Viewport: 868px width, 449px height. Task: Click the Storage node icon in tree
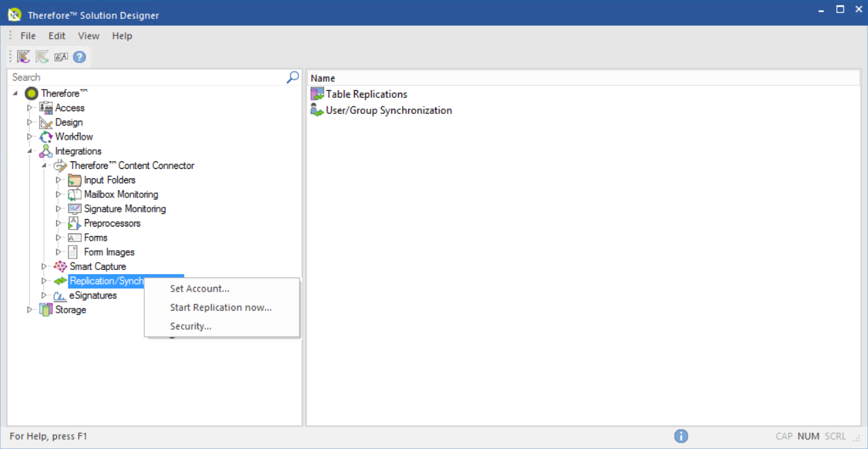tap(45, 310)
